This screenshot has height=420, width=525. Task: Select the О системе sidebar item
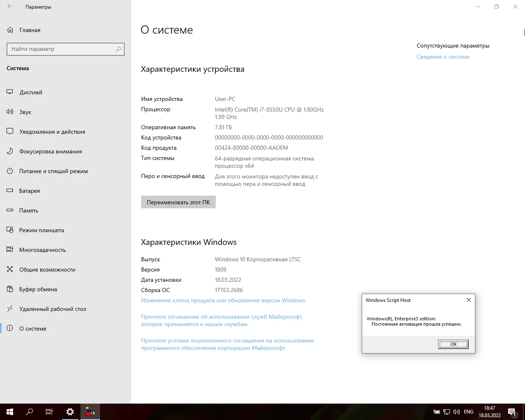[66, 329]
